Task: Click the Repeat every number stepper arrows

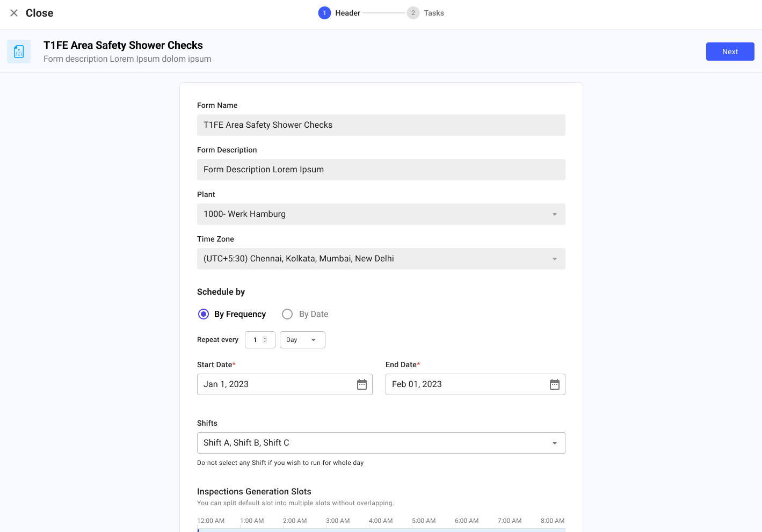Action: tap(265, 340)
